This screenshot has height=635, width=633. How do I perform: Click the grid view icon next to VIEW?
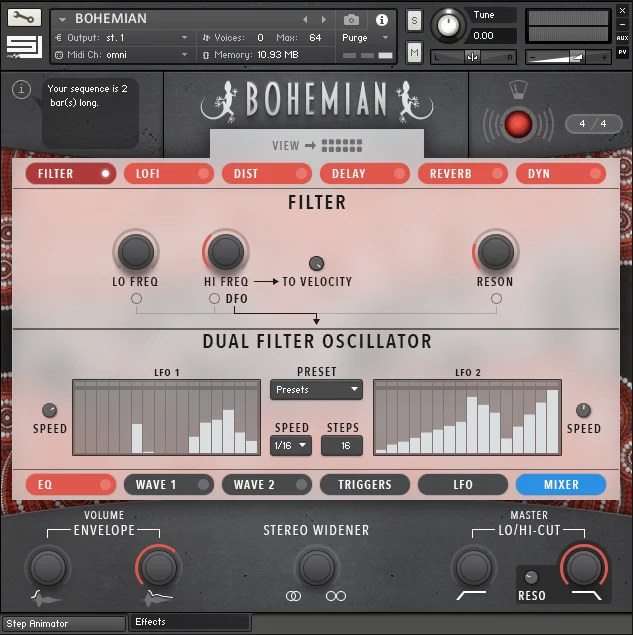pos(342,145)
